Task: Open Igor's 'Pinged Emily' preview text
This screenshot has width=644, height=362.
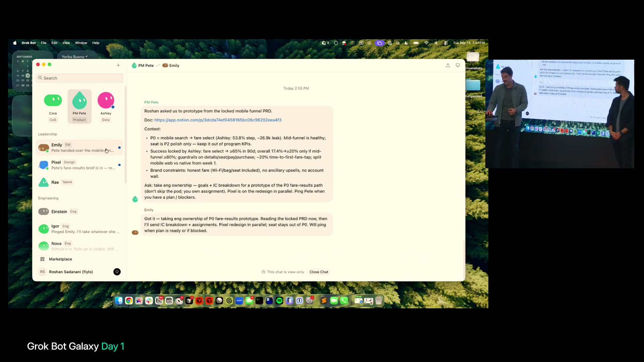Action: (85, 232)
